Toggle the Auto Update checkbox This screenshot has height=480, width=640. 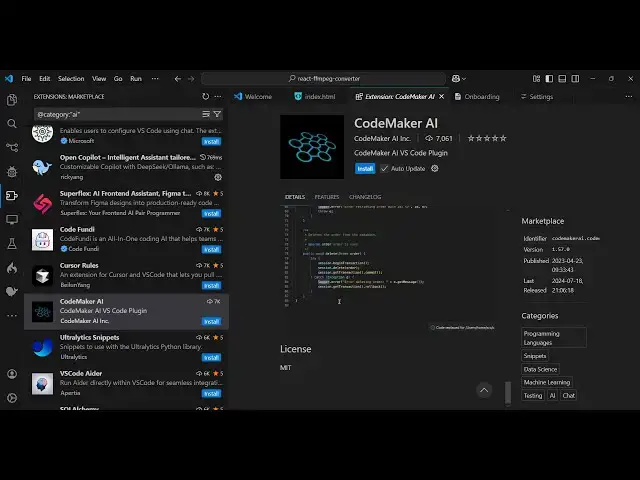tap(384, 169)
